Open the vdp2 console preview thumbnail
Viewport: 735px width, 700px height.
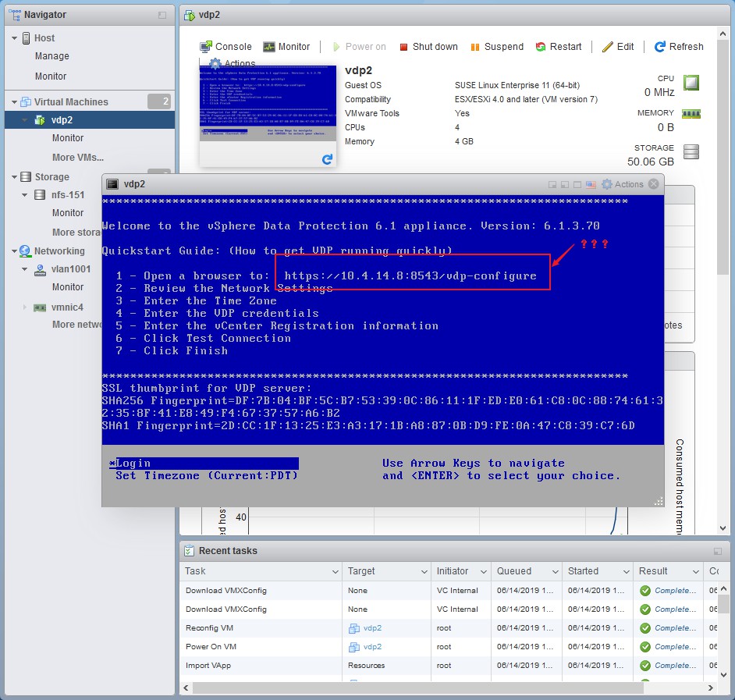[268, 103]
